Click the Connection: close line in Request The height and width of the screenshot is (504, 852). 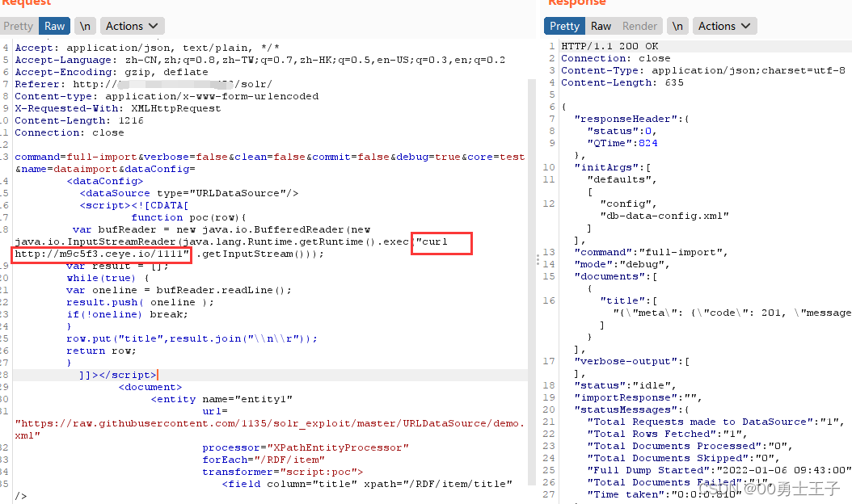tap(69, 132)
